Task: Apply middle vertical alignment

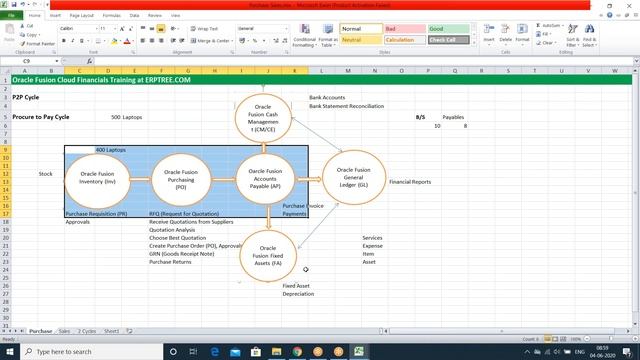Action: (152, 29)
